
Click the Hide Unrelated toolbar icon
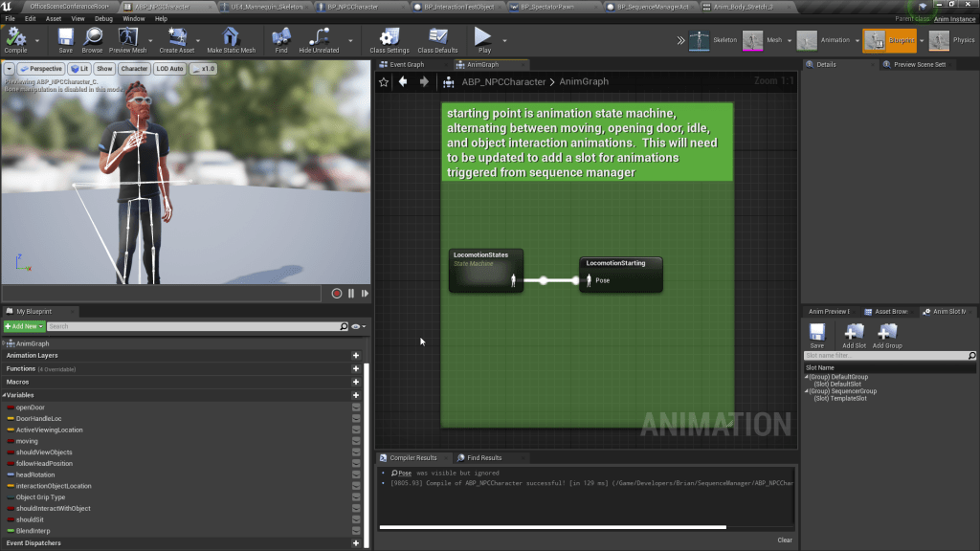pos(319,38)
